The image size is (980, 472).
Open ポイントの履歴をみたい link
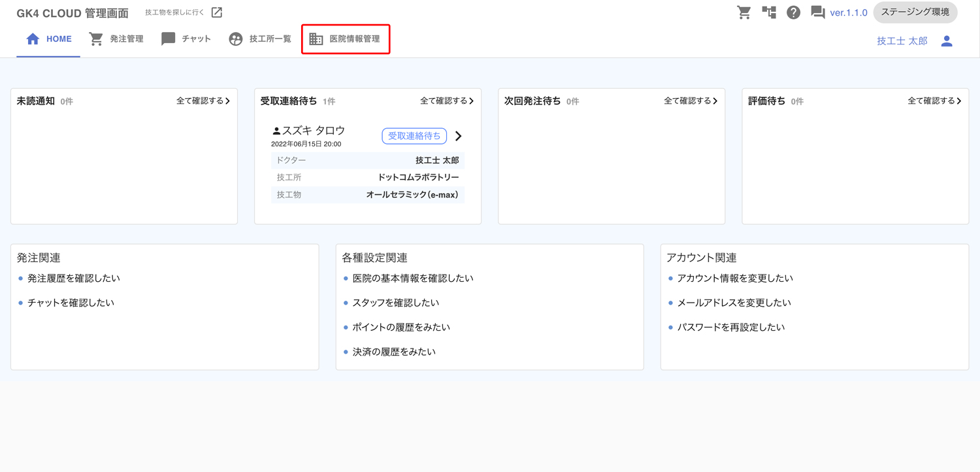(401, 328)
